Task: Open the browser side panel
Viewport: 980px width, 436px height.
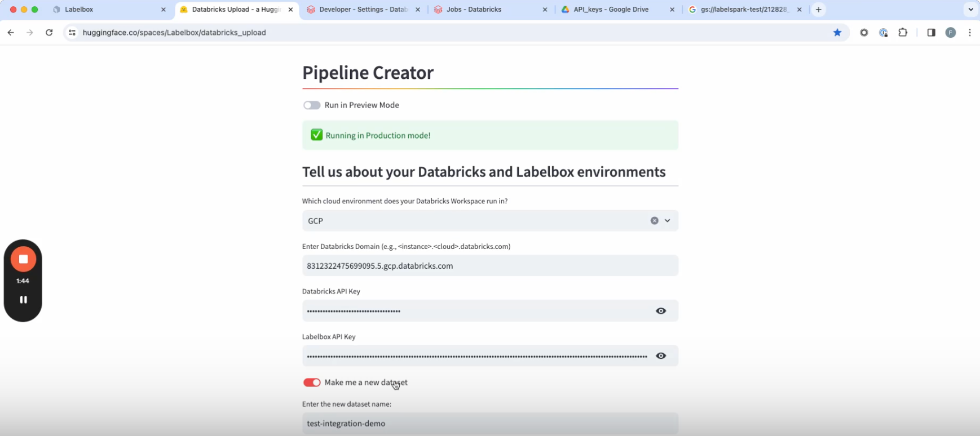Action: click(931, 33)
